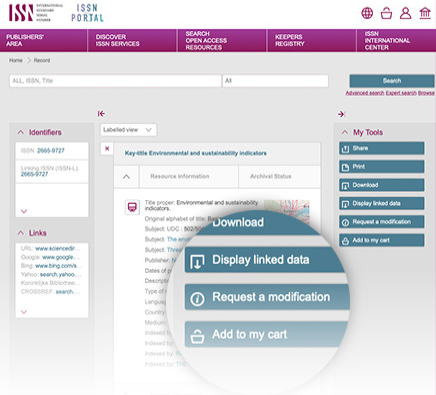The image size is (436, 395).
Task: Open ISSN International Center menu
Action: (x=396, y=40)
